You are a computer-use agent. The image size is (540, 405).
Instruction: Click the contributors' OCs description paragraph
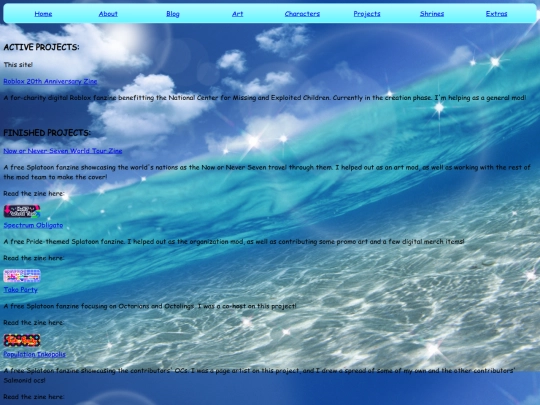(x=259, y=375)
